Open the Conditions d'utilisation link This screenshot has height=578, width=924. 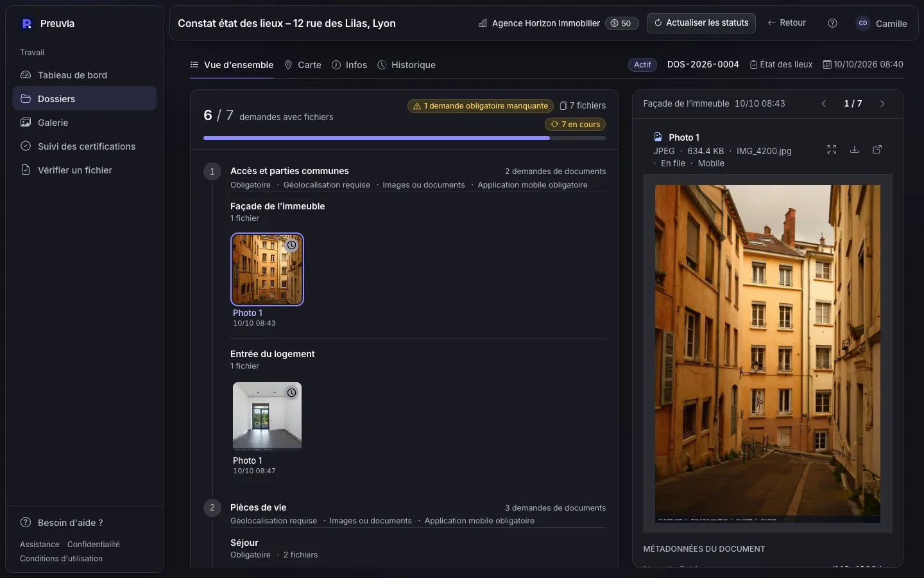[61, 559]
